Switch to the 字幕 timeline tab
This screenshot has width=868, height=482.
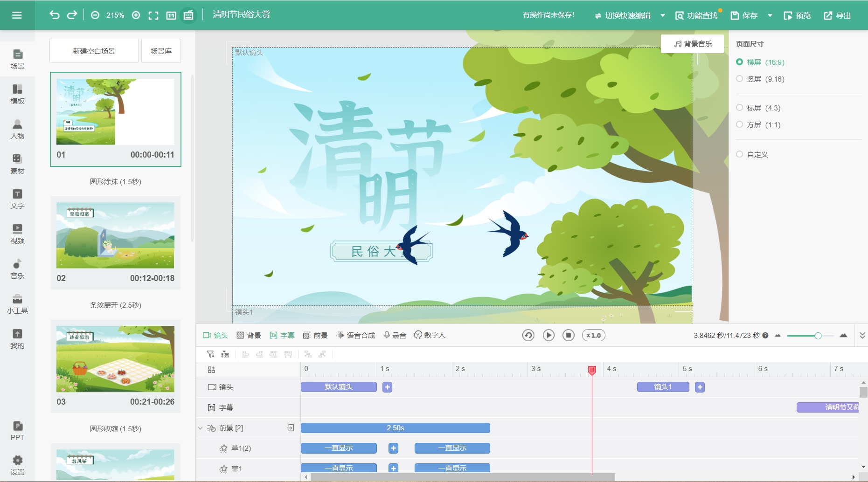pos(282,335)
